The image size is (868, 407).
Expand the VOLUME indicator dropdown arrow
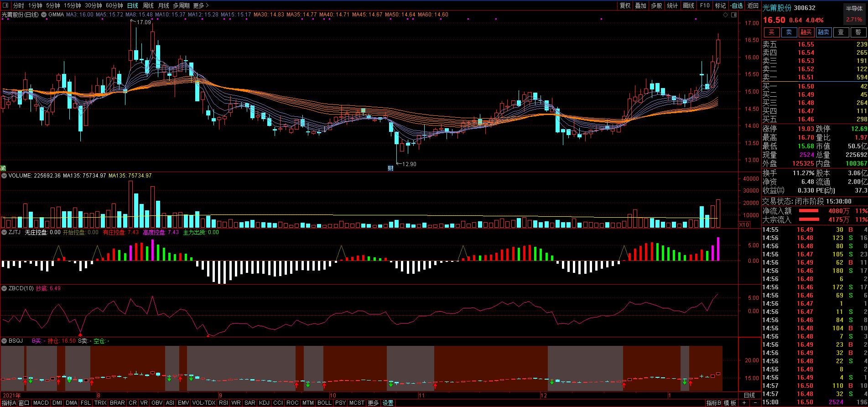click(x=4, y=176)
